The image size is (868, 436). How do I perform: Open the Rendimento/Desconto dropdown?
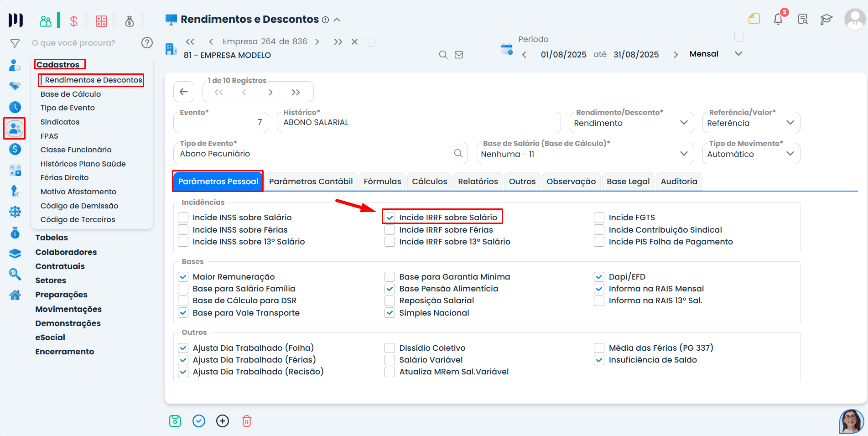pos(631,123)
